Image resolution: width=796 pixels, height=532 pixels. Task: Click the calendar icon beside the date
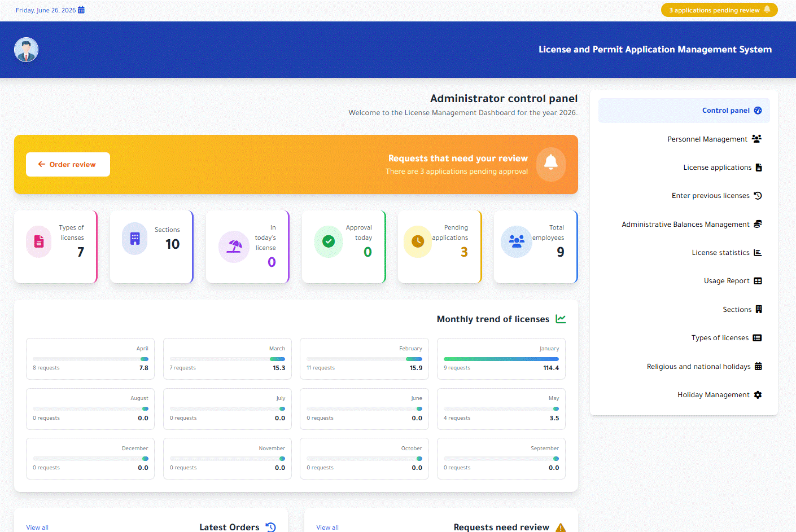click(x=81, y=10)
